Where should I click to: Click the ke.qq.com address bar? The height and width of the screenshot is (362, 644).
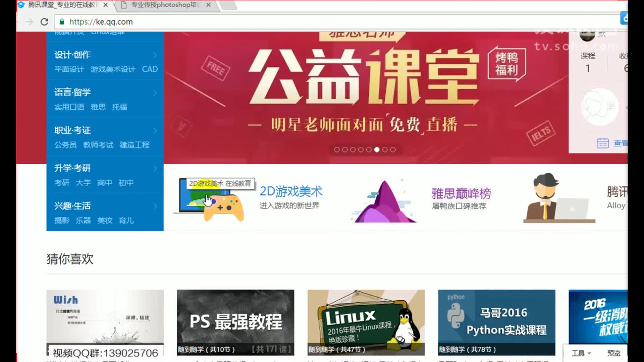click(337, 22)
